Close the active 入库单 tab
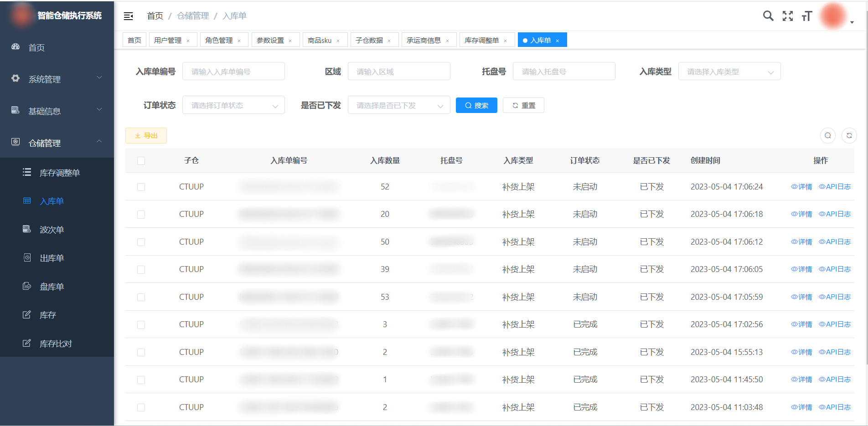 [557, 41]
